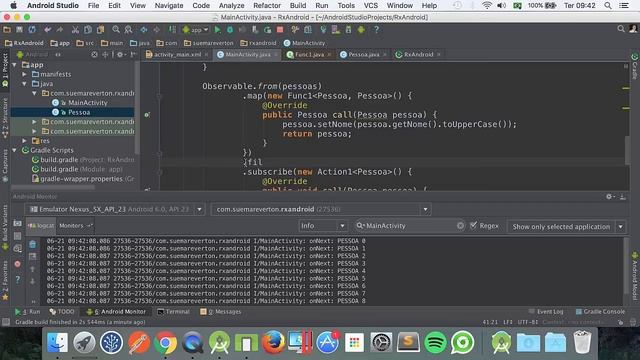
Task: Click the Replace toolbar icon
Action: point(128,30)
